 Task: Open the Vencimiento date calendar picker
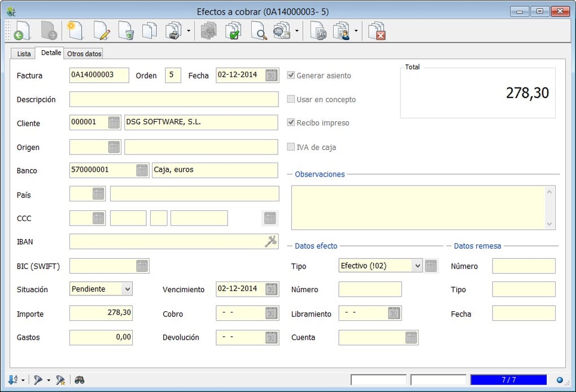(272, 289)
